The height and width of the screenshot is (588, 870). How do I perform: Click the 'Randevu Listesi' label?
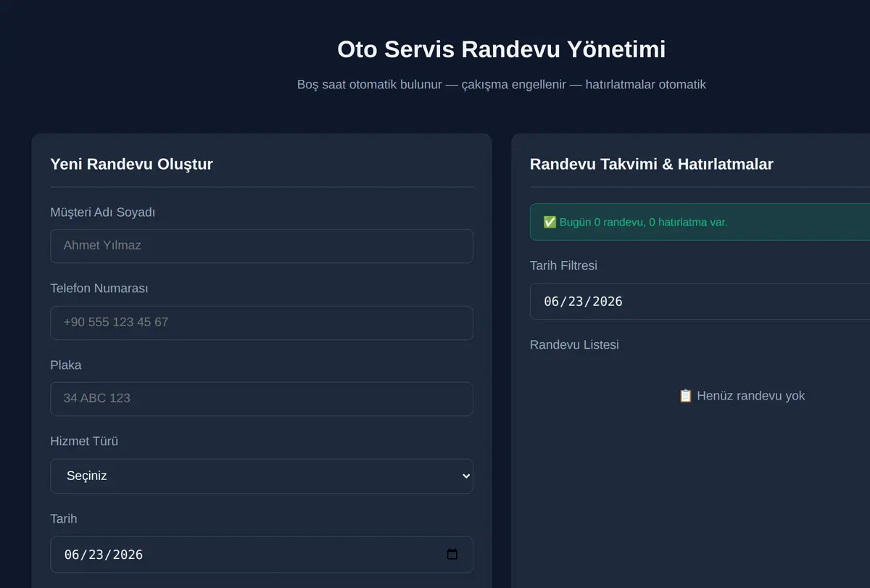point(574,345)
